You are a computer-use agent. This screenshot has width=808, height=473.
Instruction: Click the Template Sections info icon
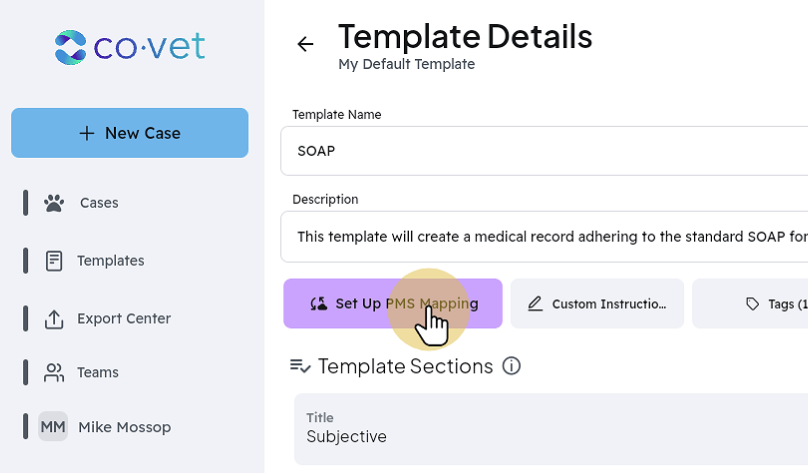[x=511, y=366]
